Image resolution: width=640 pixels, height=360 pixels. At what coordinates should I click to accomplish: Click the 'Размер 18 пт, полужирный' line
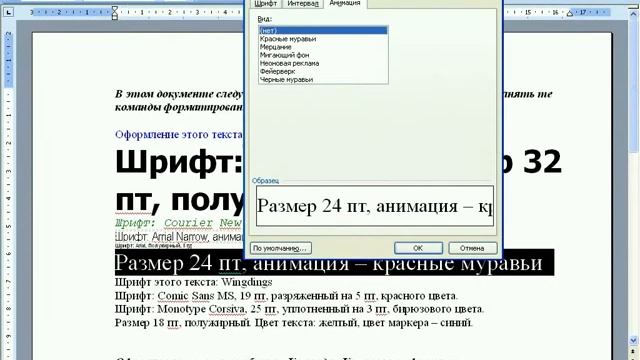293,323
